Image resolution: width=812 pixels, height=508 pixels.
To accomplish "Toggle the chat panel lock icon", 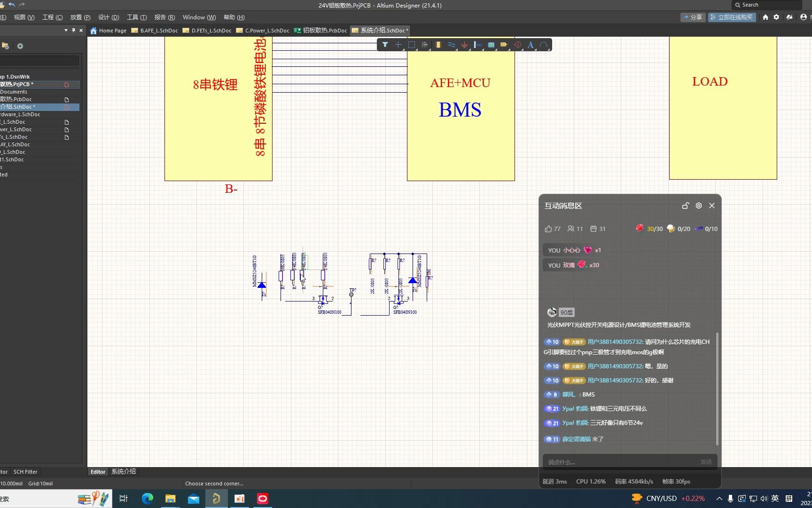I will coord(685,206).
